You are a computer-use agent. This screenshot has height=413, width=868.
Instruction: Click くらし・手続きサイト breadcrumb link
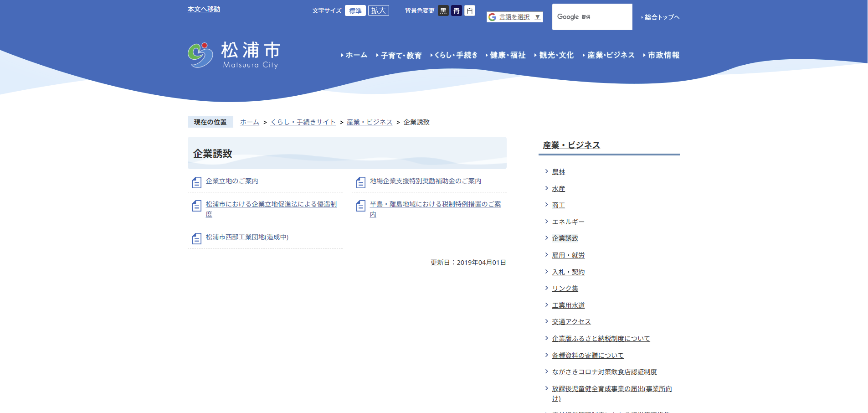[x=303, y=122]
